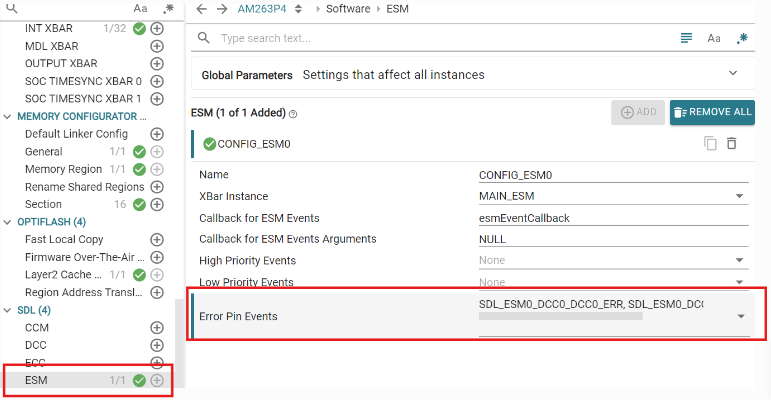The image size is (771, 400).
Task: Add a DCC module instance
Action: click(157, 345)
